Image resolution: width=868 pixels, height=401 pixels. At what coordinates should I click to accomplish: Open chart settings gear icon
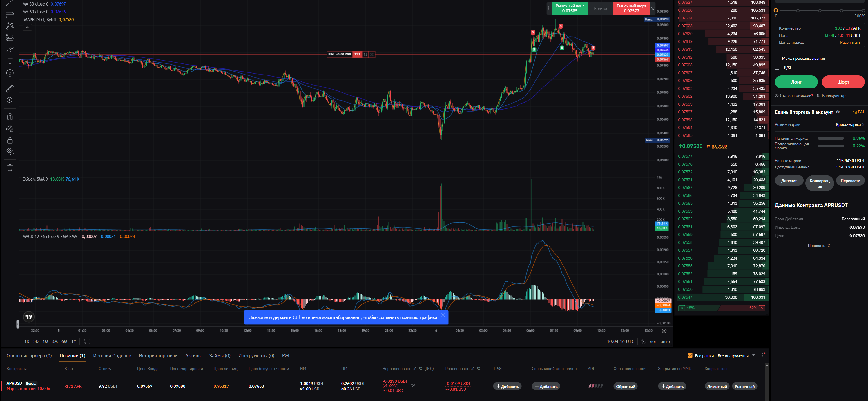[x=664, y=331]
